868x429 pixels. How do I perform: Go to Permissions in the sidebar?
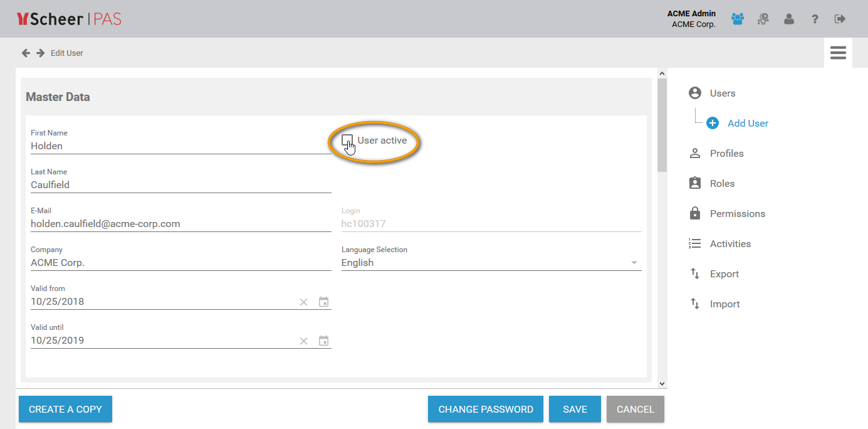(x=737, y=214)
